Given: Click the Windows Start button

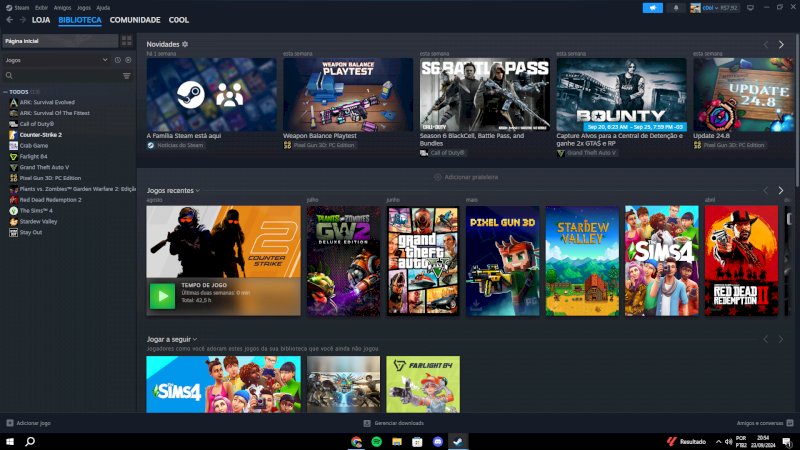Looking at the screenshot, I should [x=10, y=442].
